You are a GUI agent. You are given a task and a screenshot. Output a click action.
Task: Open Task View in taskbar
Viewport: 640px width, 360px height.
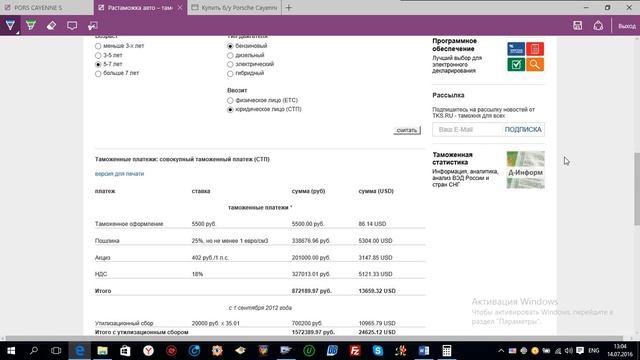56,351
